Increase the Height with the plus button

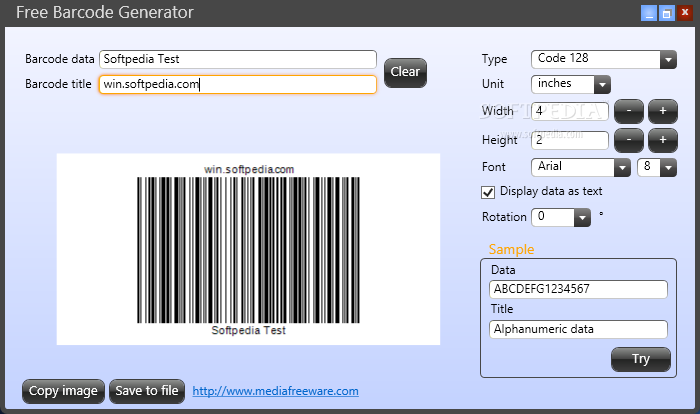click(x=662, y=140)
